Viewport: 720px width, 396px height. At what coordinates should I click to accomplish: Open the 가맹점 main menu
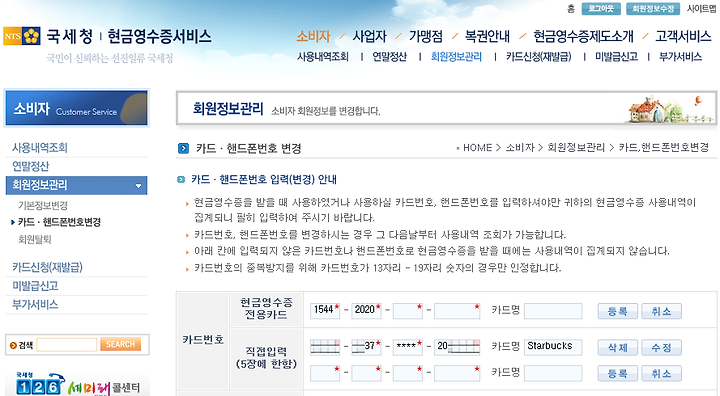[x=426, y=36]
